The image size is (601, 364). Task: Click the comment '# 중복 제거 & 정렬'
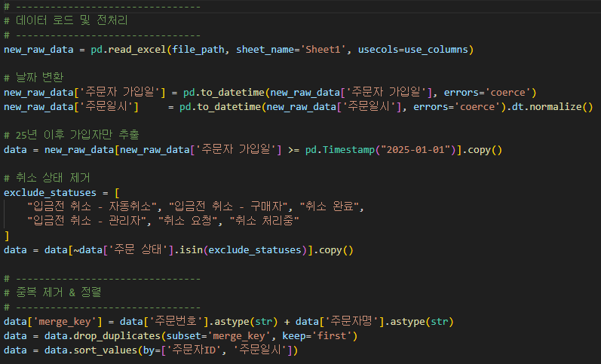(53, 292)
